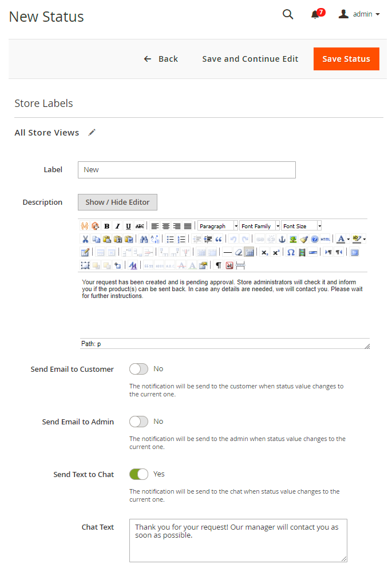Click the eraser remove formatting icon

coord(238,252)
